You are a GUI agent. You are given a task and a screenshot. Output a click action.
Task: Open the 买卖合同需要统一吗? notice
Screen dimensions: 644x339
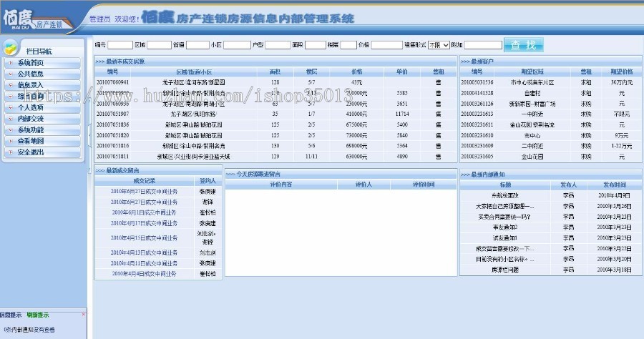coord(504,217)
